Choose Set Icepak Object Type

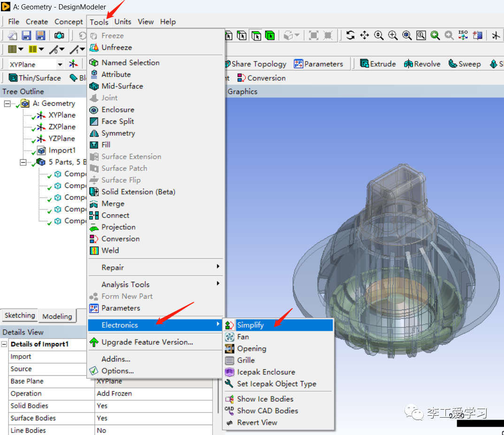coord(278,383)
